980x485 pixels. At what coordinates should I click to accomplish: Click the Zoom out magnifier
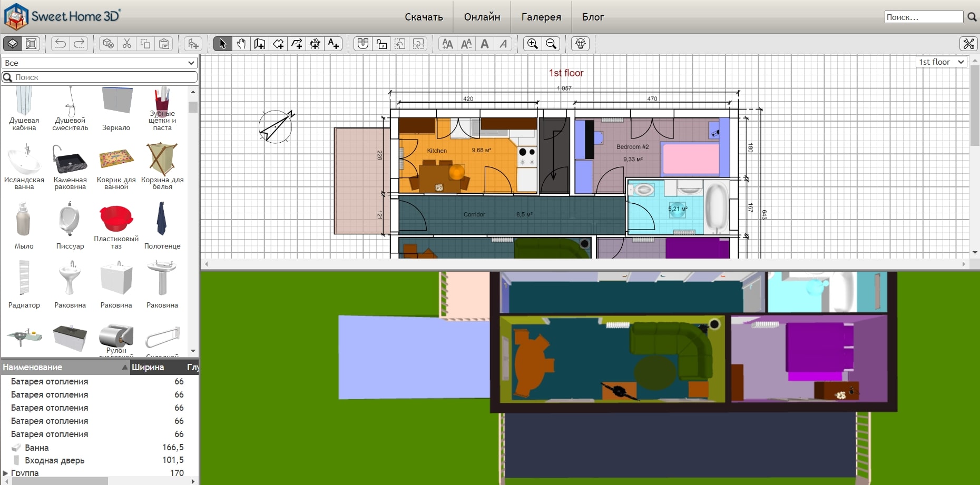(551, 44)
